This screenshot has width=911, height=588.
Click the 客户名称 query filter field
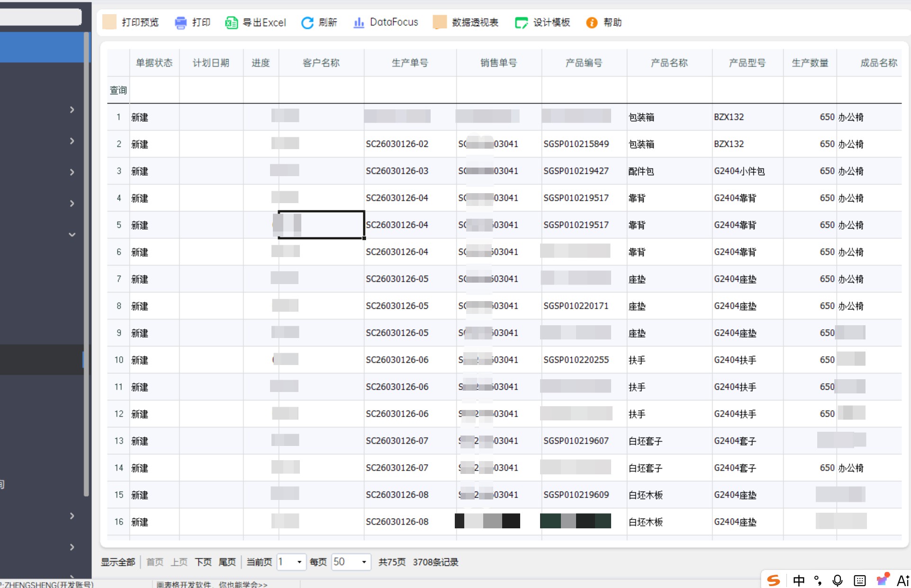pyautogui.click(x=321, y=90)
